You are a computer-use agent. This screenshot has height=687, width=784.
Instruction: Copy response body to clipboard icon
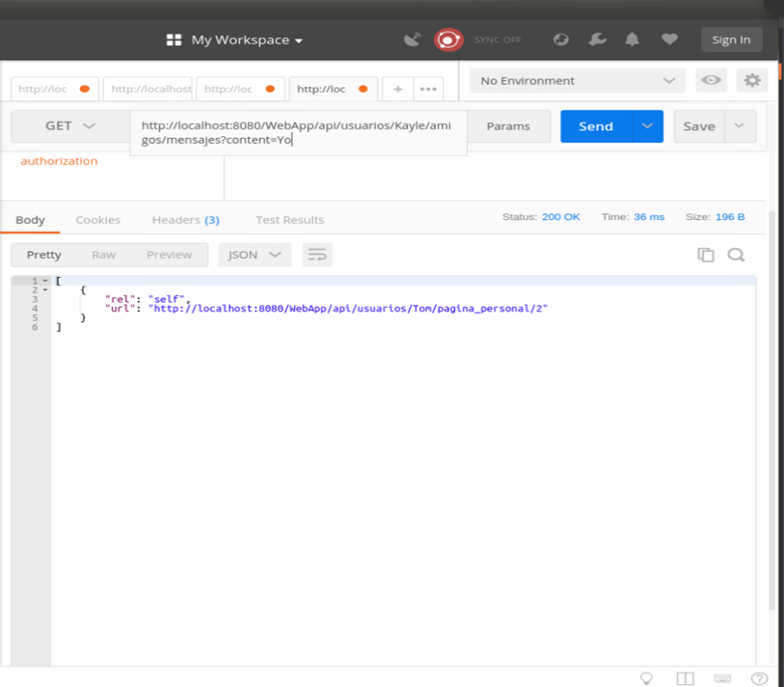[x=706, y=255]
